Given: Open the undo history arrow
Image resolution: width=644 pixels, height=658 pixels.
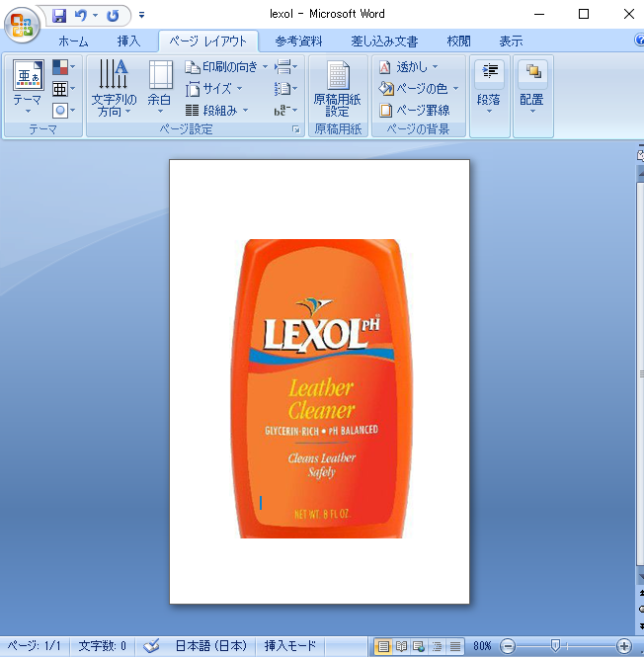Looking at the screenshot, I should pos(96,16).
